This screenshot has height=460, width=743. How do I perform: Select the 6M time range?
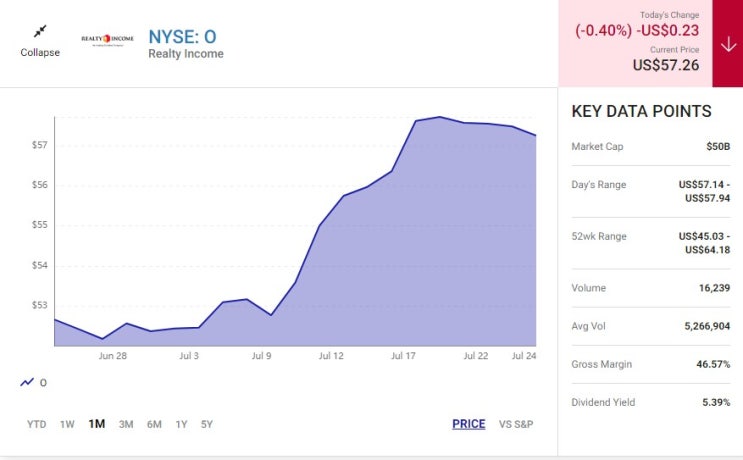coord(154,424)
